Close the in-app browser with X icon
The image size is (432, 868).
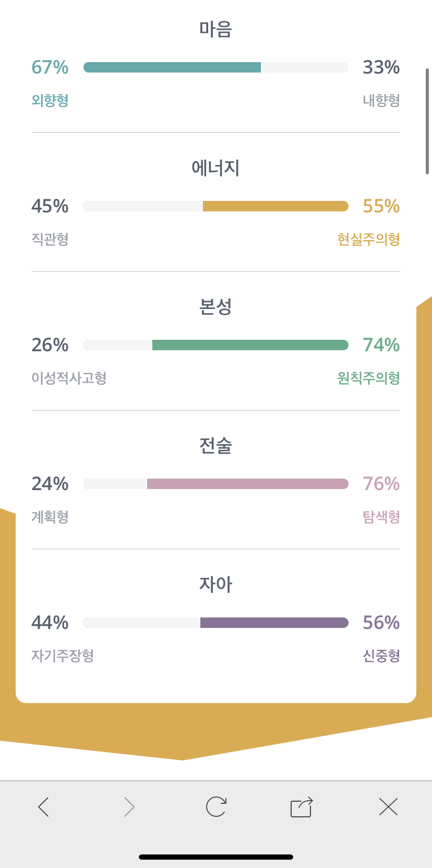[388, 807]
